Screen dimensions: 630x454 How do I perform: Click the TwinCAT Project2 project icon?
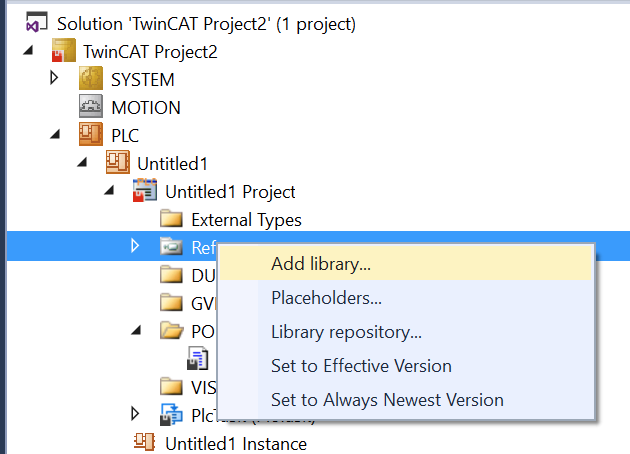coord(63,51)
